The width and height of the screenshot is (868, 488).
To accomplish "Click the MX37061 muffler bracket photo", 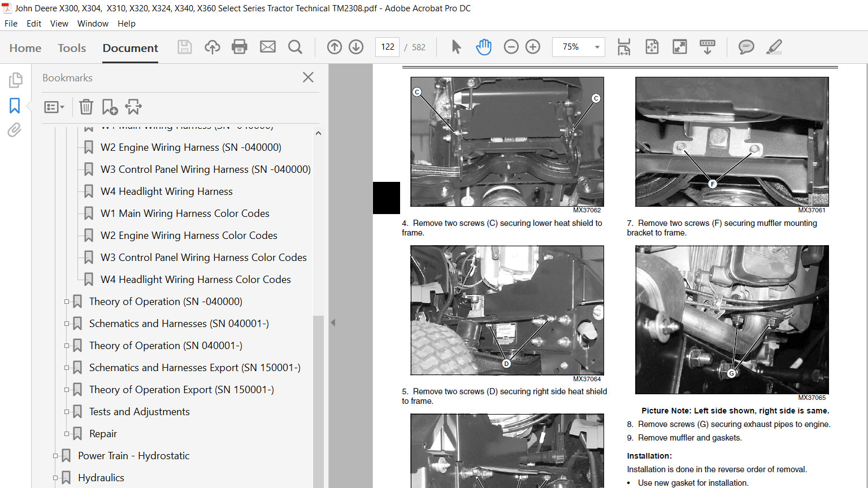I will [x=732, y=142].
